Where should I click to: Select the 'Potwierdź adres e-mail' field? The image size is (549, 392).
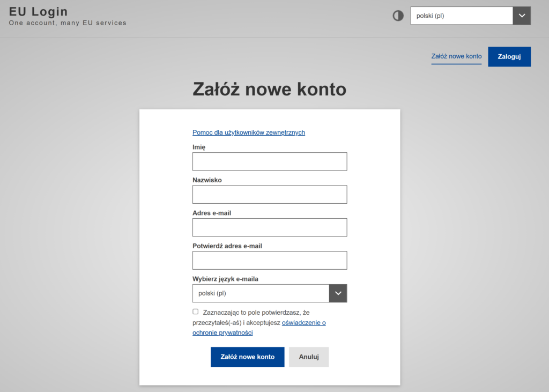click(270, 260)
